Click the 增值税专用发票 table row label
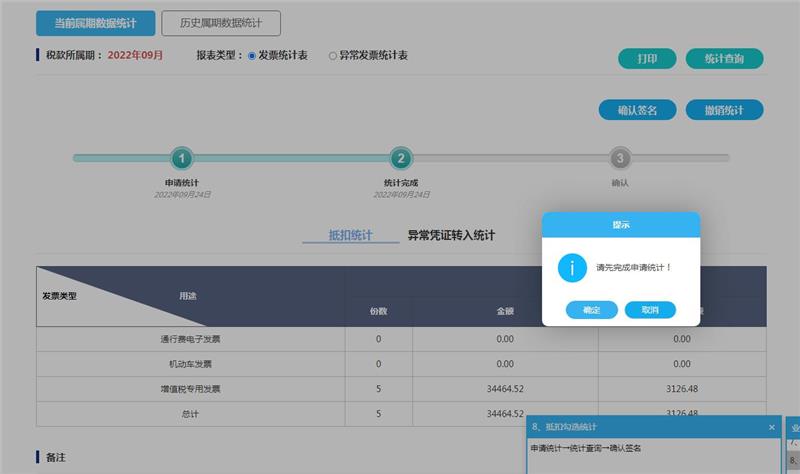800x474 pixels. [x=191, y=388]
